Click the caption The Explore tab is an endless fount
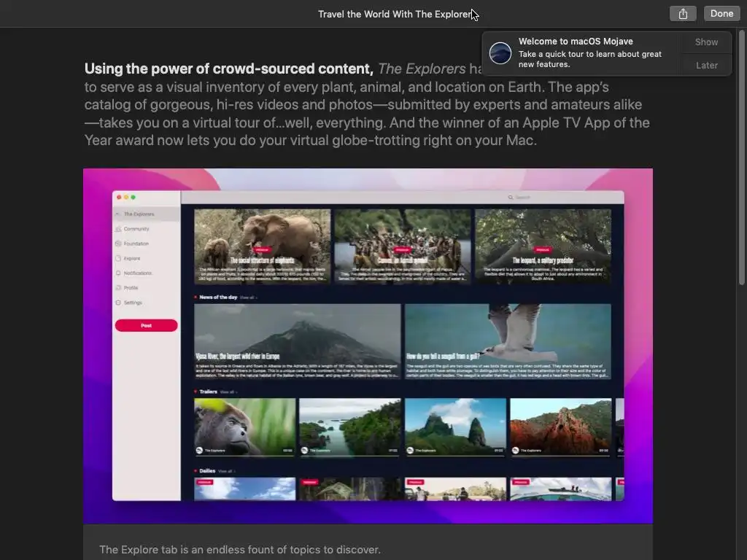Image resolution: width=747 pixels, height=560 pixels. 239,550
